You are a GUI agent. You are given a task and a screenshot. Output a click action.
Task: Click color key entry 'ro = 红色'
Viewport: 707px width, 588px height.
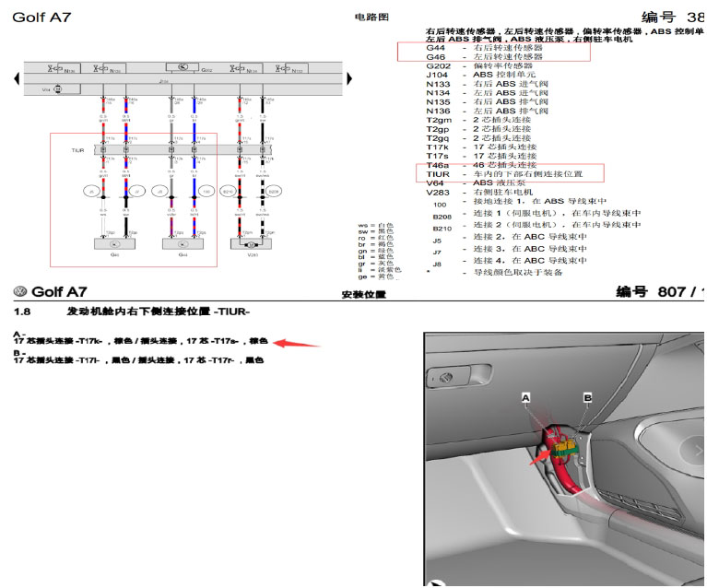tap(376, 238)
